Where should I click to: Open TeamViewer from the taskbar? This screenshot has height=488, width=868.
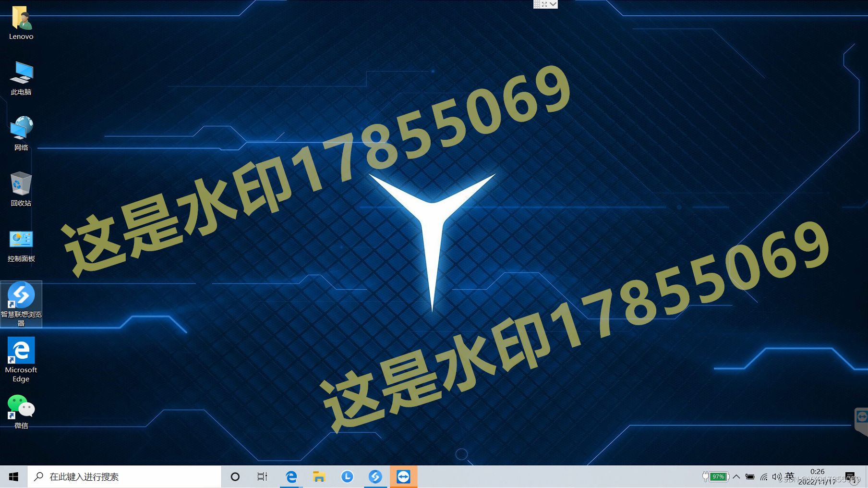404,476
